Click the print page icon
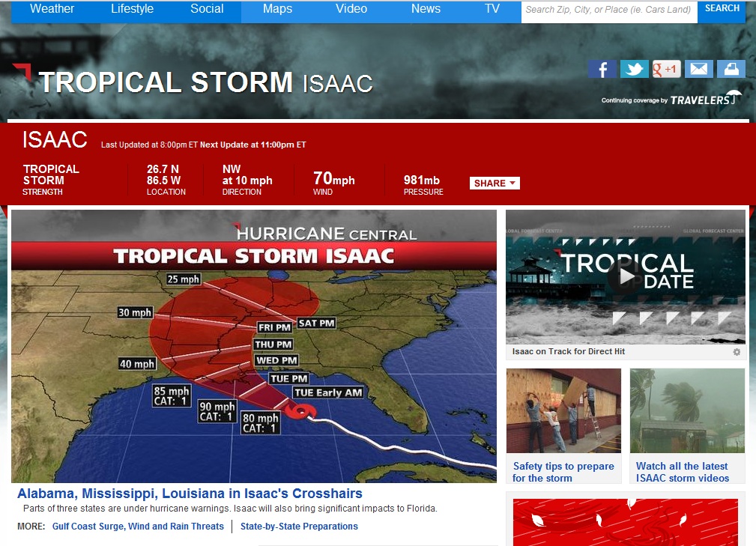756x546 pixels. [731, 69]
